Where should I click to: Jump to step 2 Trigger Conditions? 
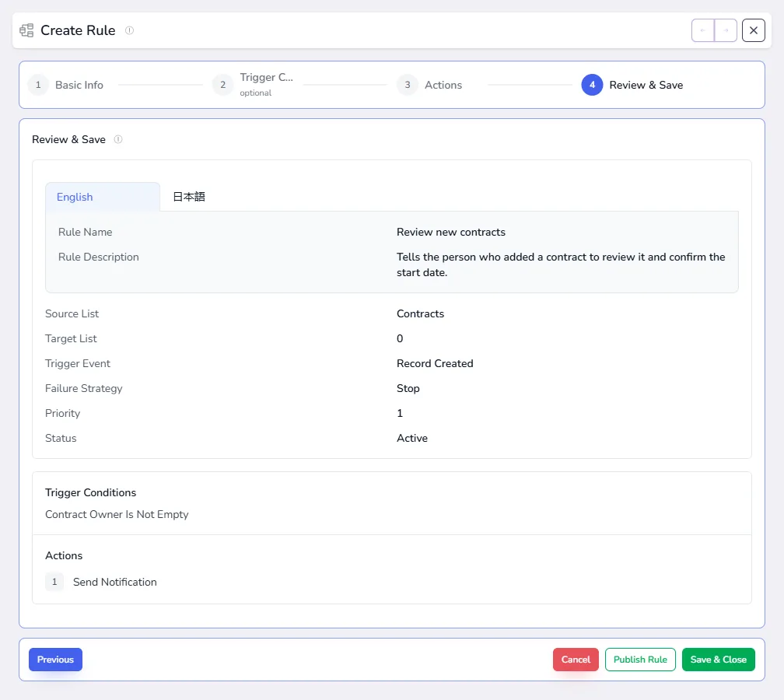coord(254,85)
